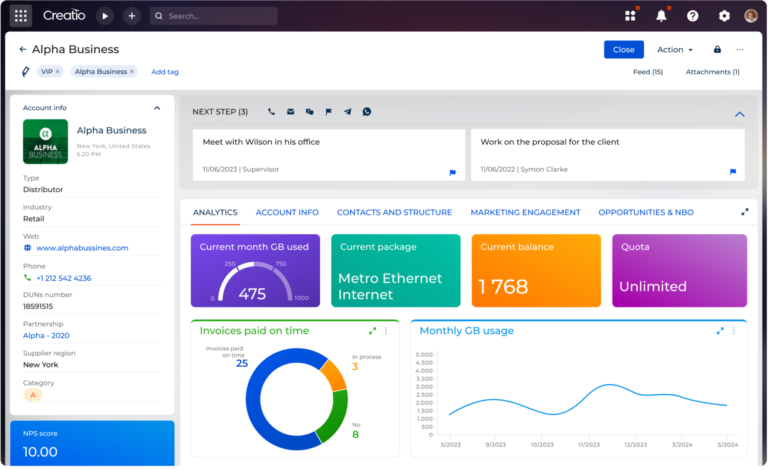Click the Creatio logo
Image resolution: width=768 pixels, height=470 pixels.
point(64,16)
